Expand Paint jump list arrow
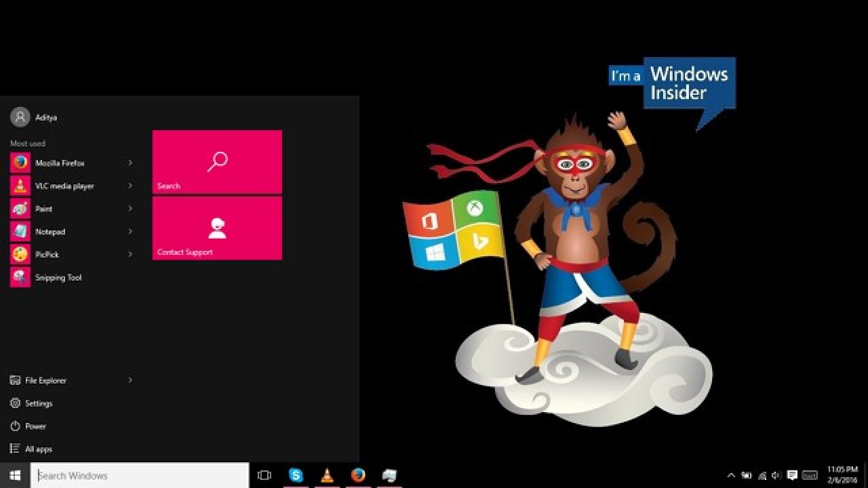 click(x=130, y=209)
